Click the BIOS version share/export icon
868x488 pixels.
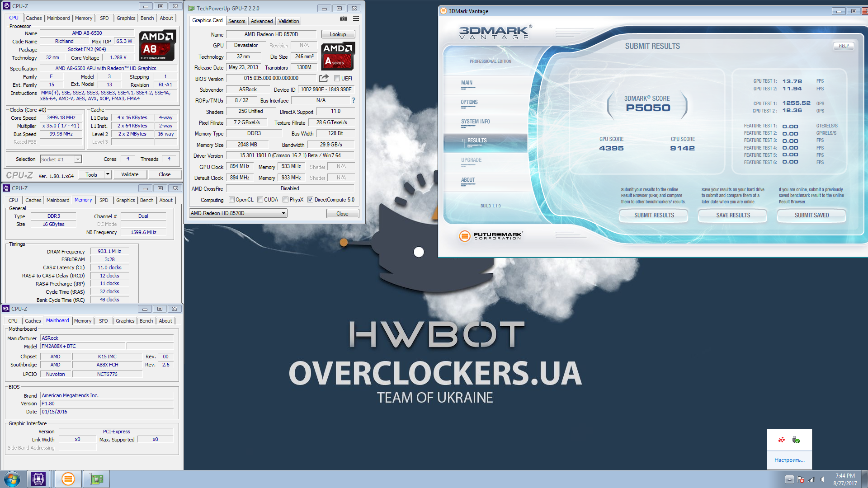point(324,78)
